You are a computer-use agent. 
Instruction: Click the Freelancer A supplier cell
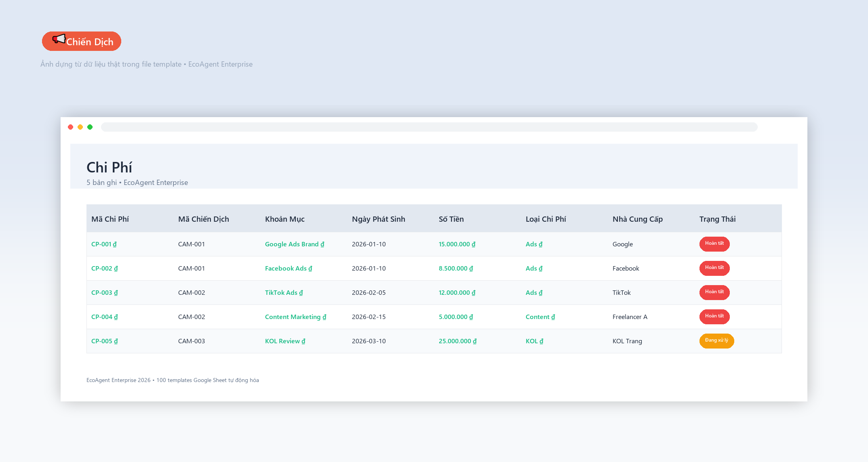[x=630, y=317]
